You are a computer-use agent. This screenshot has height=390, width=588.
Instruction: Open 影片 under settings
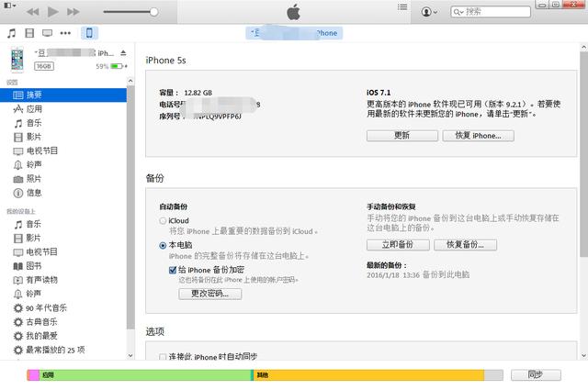click(63, 137)
